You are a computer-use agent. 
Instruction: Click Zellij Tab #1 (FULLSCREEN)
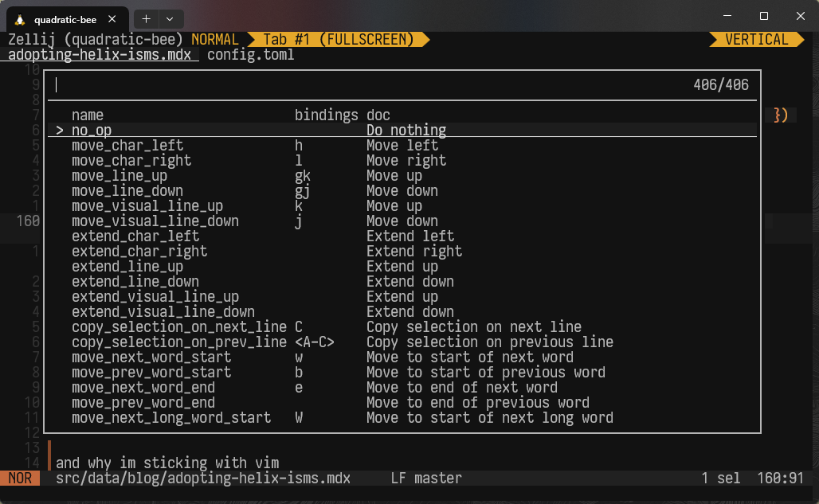point(338,40)
